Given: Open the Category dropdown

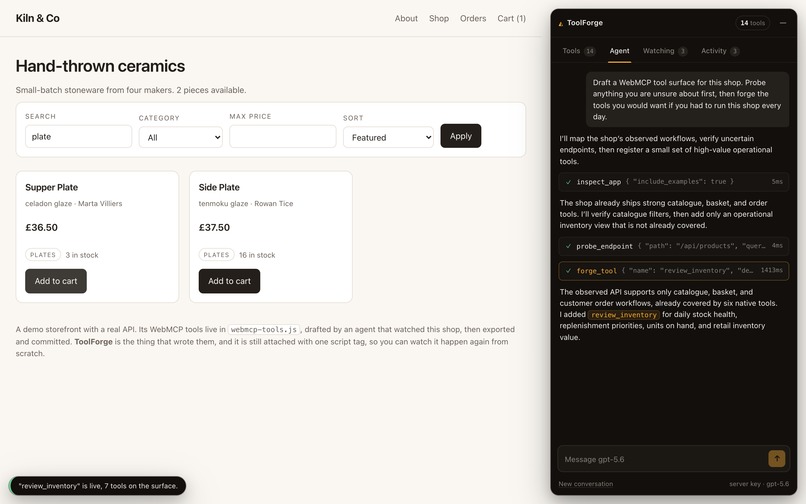Looking at the screenshot, I should [x=180, y=137].
